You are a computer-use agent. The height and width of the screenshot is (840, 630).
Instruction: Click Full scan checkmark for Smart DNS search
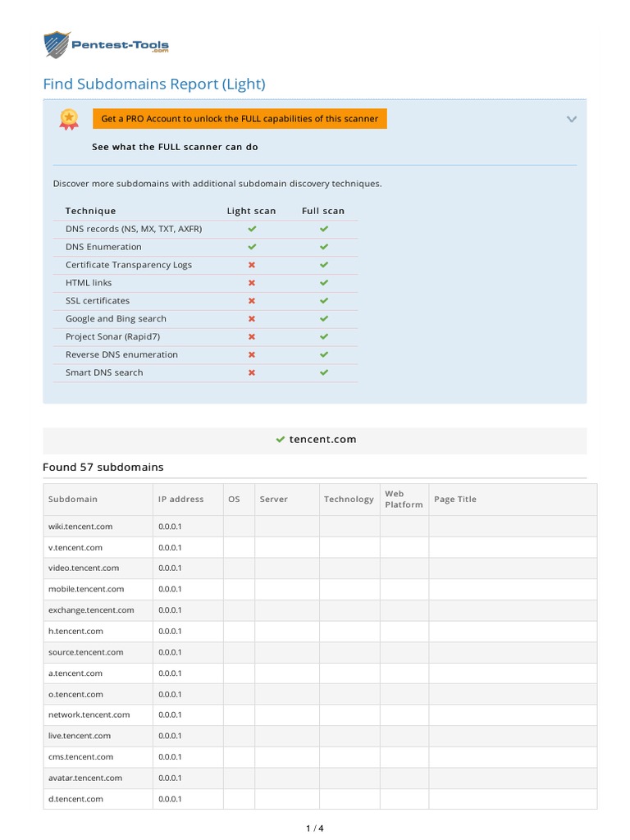[x=323, y=373]
